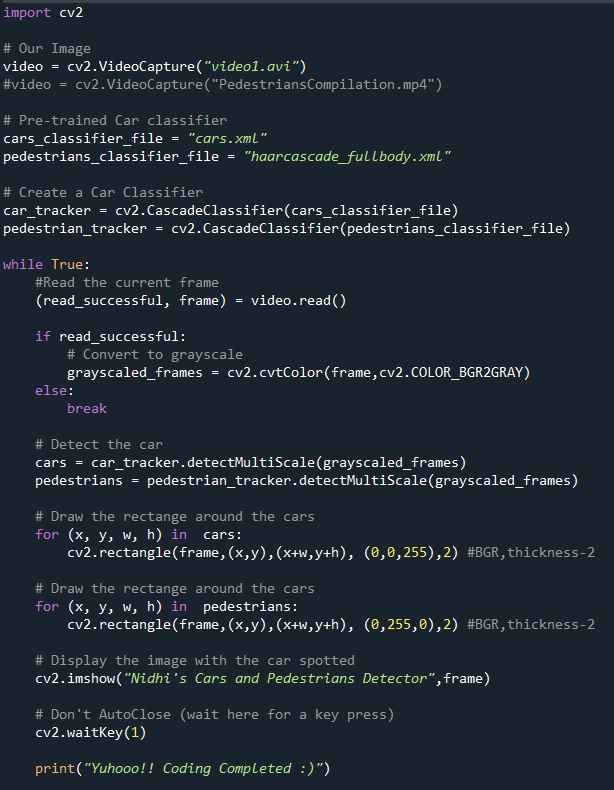This screenshot has width=614, height=790.
Task: Click "haarcascade_fullbody.xml" file name string
Action: 347,157
